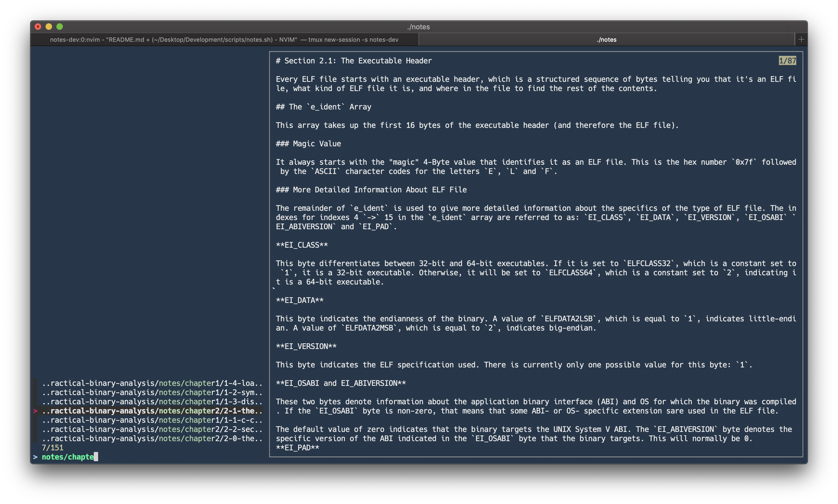Select the chapter1/1-4-loa.. result entry
This screenshot has width=838, height=504.
[152, 383]
